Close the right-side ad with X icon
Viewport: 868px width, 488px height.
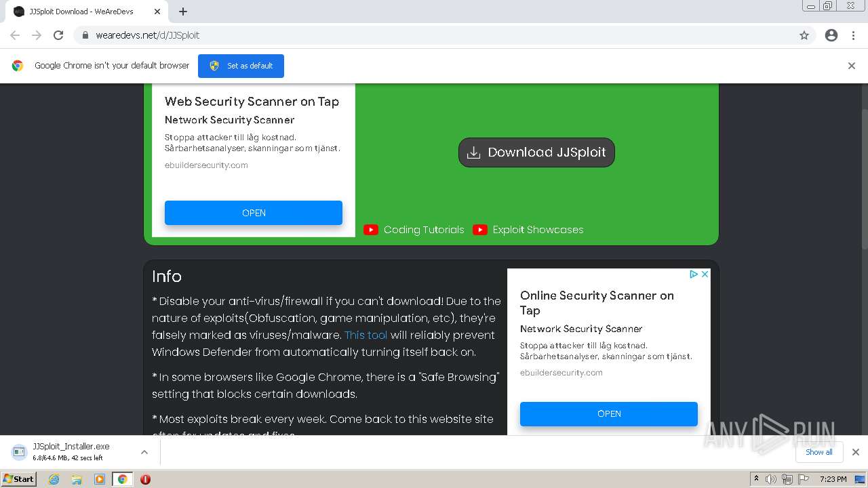[x=705, y=274]
